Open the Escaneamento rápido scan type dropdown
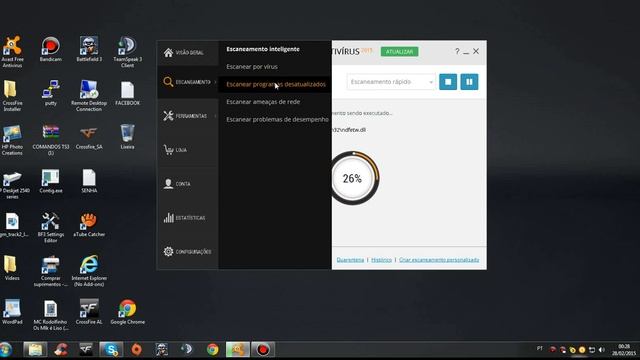 391,82
